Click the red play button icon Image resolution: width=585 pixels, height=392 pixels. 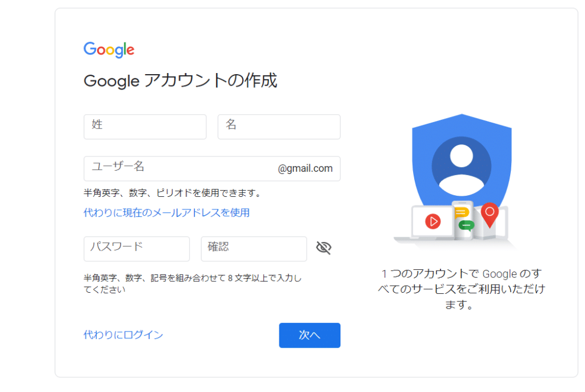[433, 221]
